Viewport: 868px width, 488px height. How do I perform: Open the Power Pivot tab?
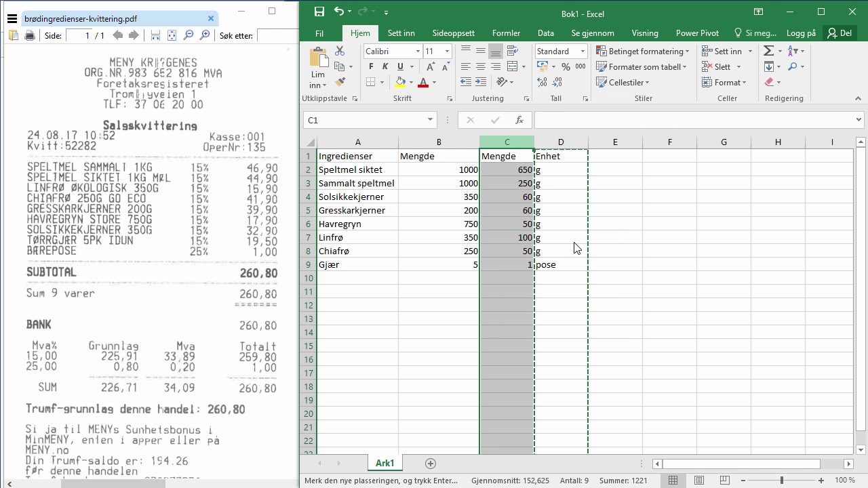coord(697,33)
